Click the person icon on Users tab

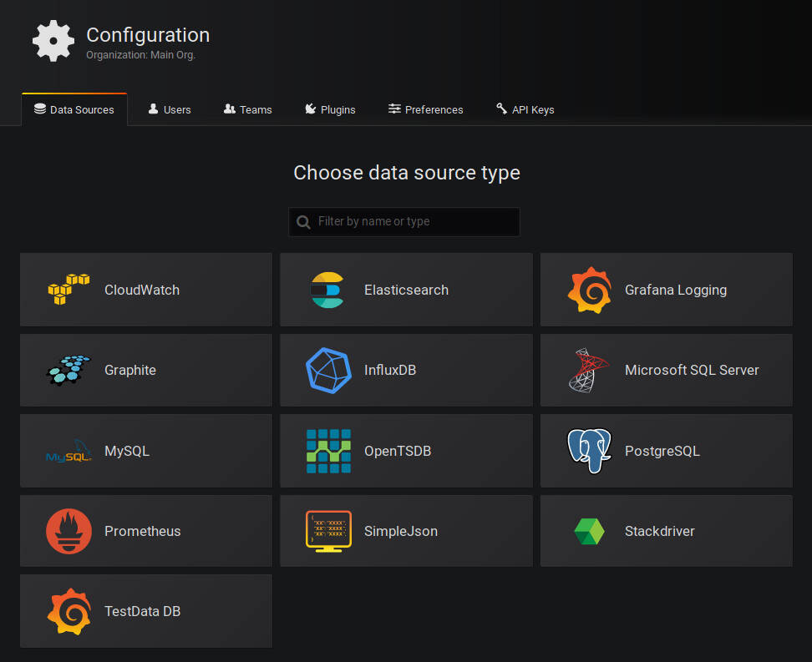[153, 109]
